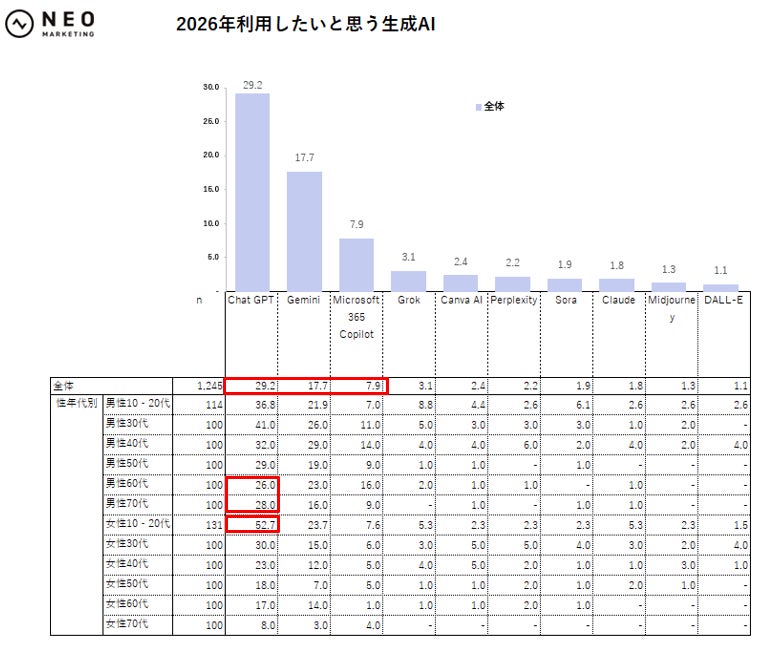The height and width of the screenshot is (649, 767).
Task: Click the Canva AI column header
Action: coord(461,300)
